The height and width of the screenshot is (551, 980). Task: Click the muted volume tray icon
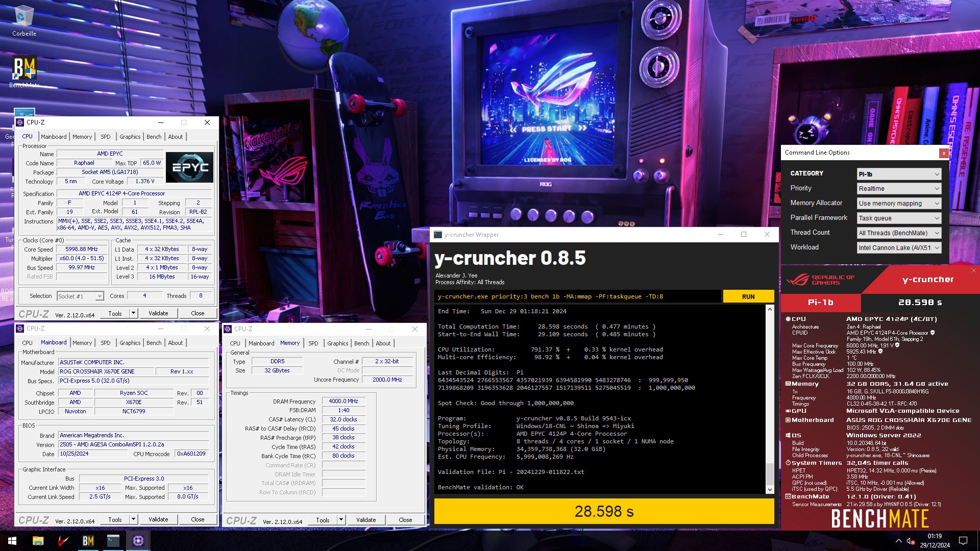[x=910, y=540]
